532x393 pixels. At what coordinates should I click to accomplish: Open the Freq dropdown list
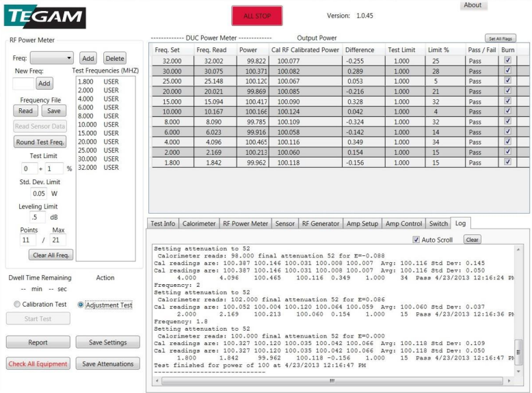51,58
